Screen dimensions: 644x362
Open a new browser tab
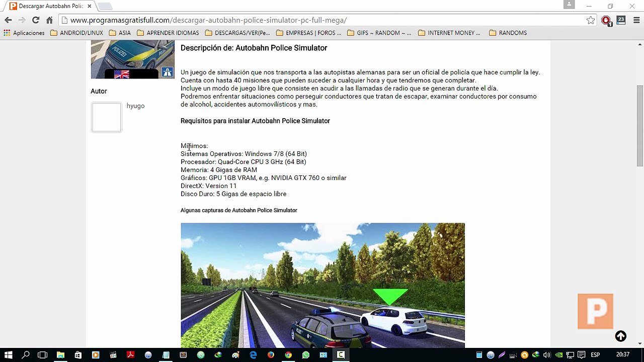(105, 6)
